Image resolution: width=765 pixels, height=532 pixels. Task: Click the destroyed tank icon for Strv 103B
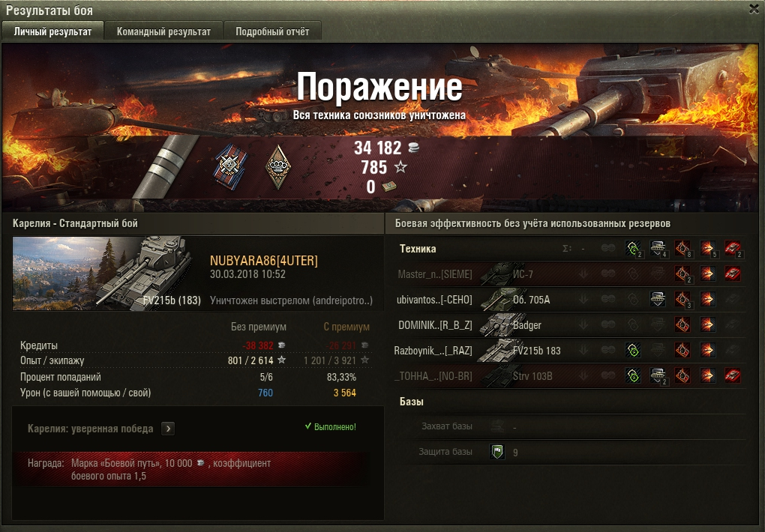(732, 375)
